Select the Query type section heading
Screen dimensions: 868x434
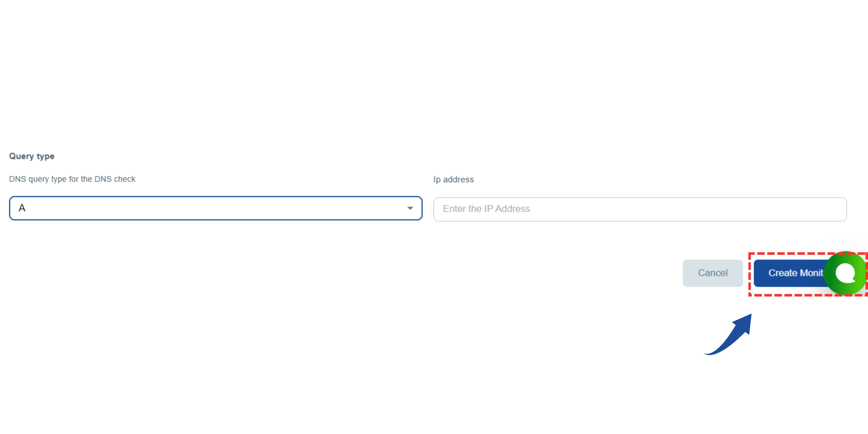[32, 156]
